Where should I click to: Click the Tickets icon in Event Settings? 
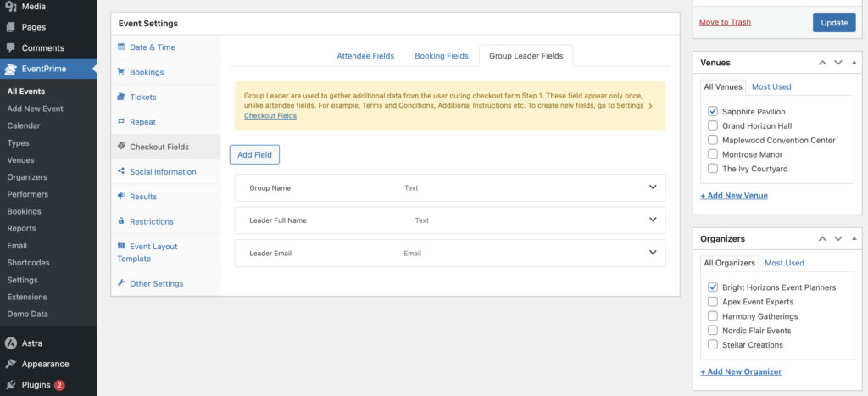point(122,97)
